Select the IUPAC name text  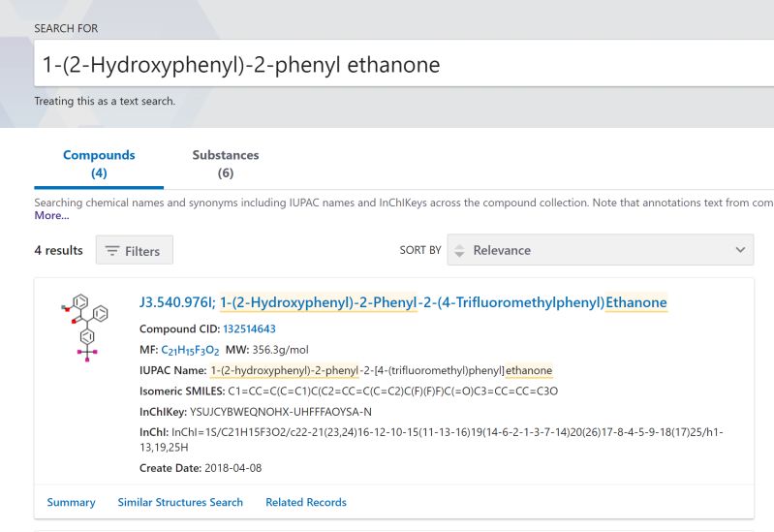[x=381, y=370]
